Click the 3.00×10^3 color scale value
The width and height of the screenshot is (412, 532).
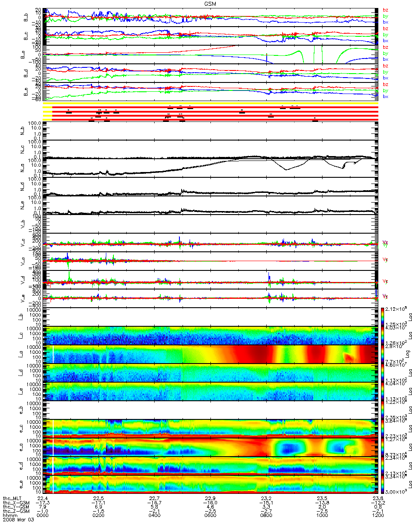pyautogui.click(x=396, y=492)
